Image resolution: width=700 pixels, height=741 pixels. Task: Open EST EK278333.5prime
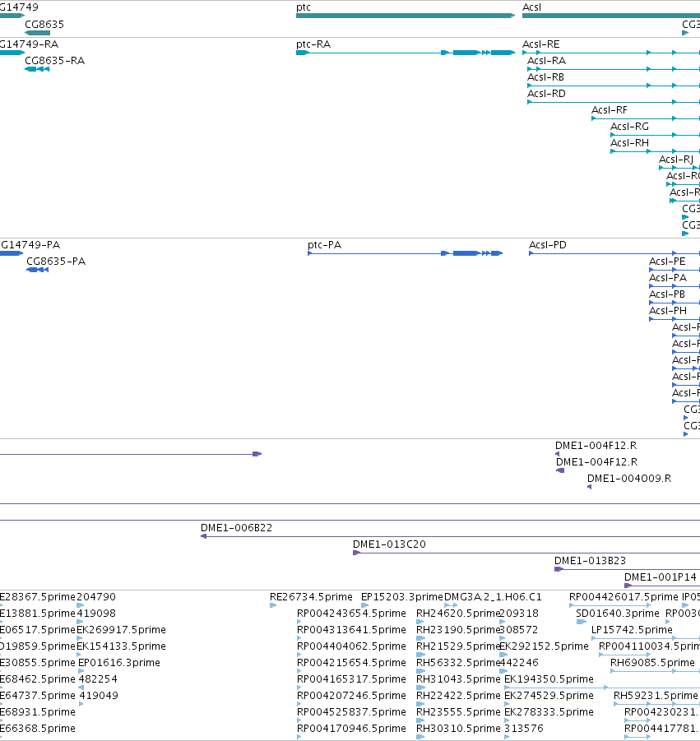[549, 712]
